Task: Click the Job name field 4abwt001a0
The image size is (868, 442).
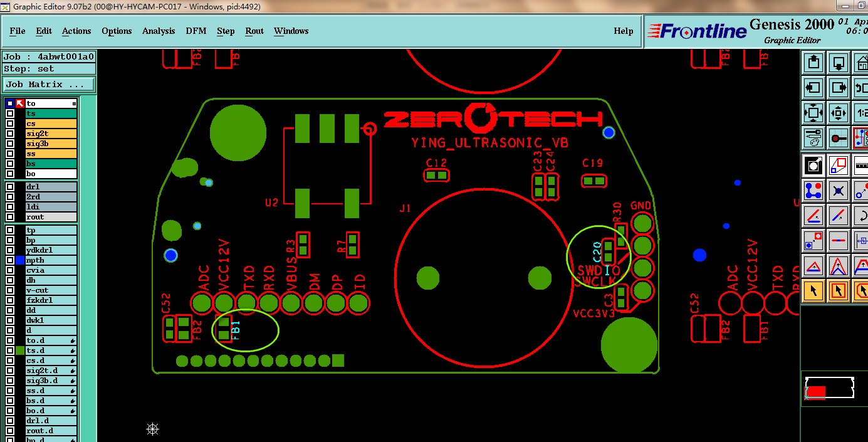Action: [50, 56]
